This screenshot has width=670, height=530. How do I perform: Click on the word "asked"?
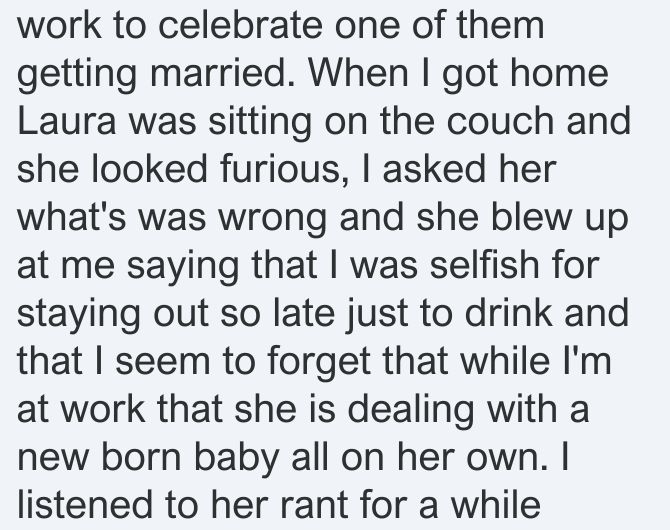[x=434, y=169]
